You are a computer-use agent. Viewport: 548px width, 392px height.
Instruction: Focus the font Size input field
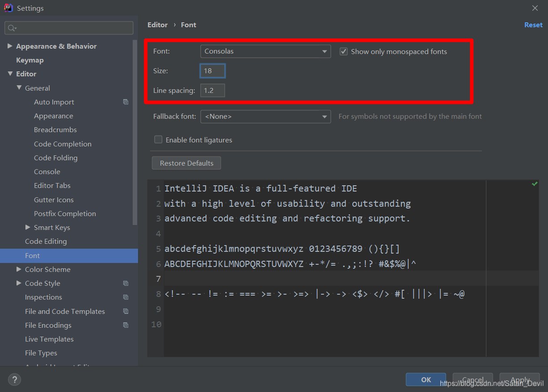point(213,71)
